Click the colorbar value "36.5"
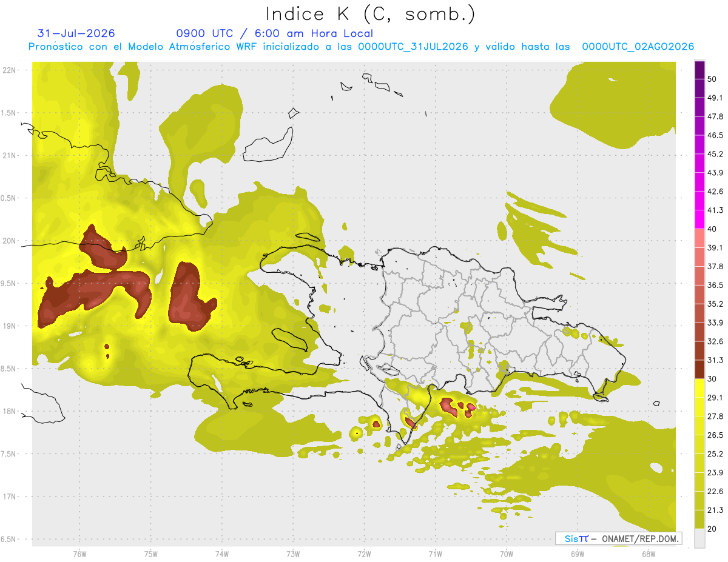Image resolution: width=728 pixels, height=562 pixels. [715, 285]
